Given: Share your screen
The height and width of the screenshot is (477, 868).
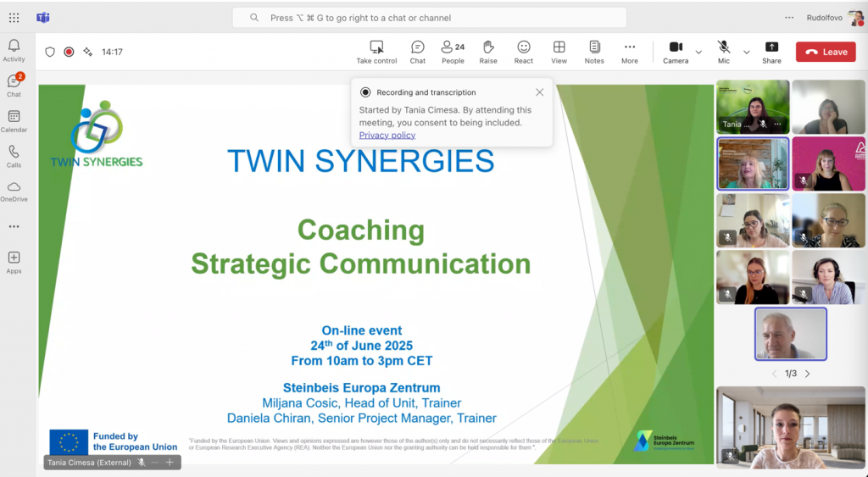Looking at the screenshot, I should click(x=771, y=53).
